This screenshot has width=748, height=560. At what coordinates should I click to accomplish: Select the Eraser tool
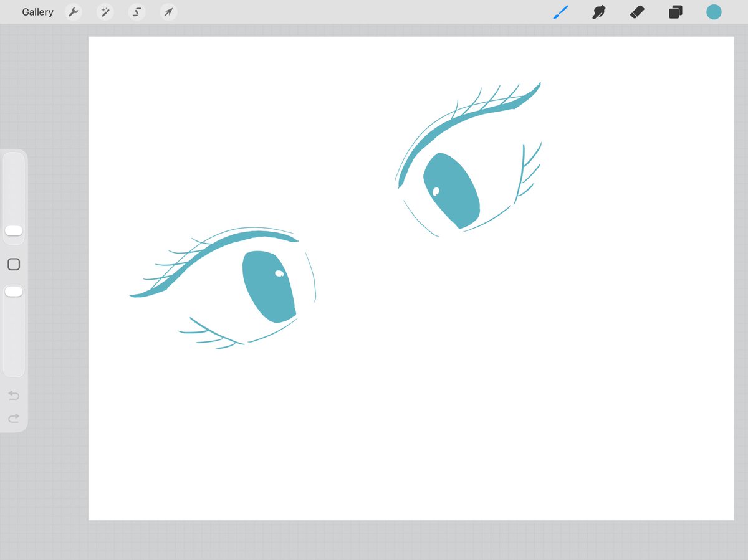[x=637, y=12]
